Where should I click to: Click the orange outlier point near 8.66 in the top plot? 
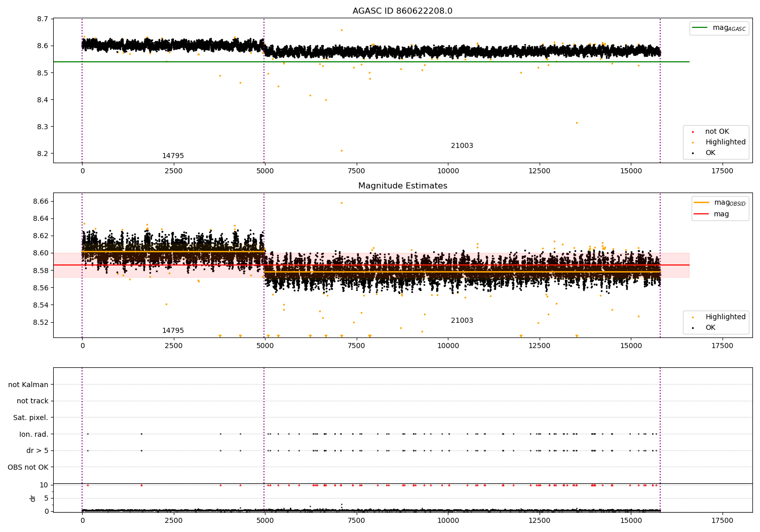click(x=341, y=30)
